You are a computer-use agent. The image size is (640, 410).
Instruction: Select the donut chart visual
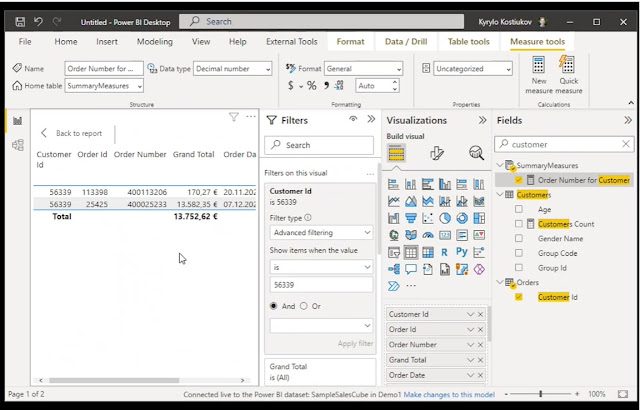click(462, 218)
